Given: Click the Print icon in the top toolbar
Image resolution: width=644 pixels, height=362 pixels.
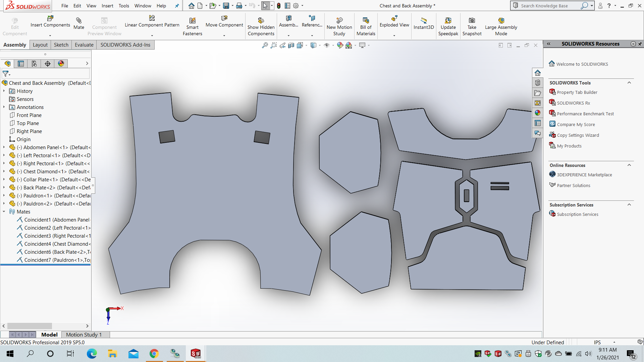Looking at the screenshot, I should pyautogui.click(x=239, y=6).
